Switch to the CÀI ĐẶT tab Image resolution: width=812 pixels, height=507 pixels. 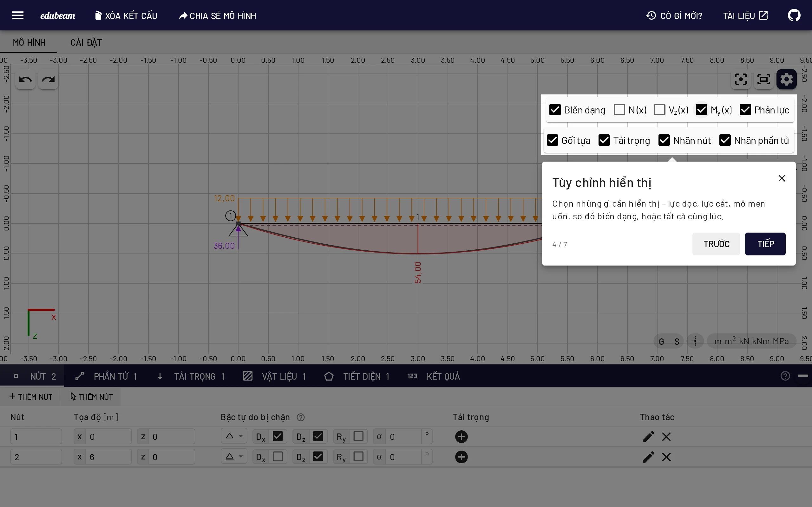click(x=86, y=42)
